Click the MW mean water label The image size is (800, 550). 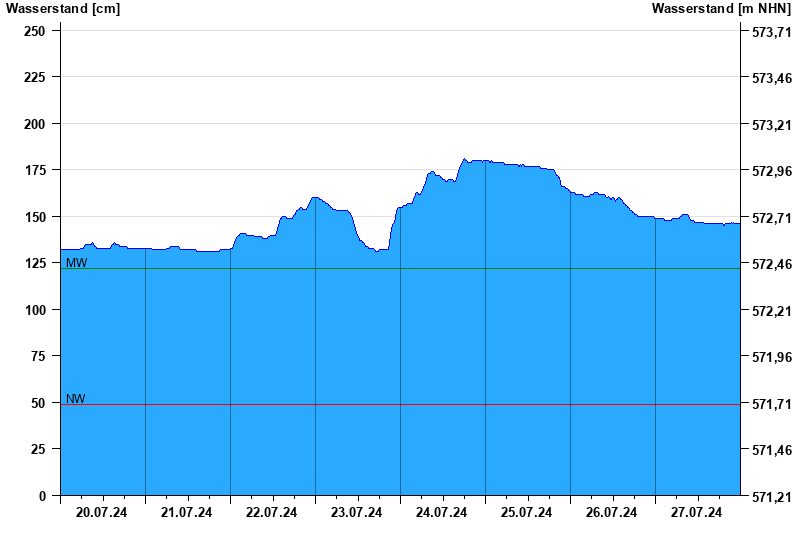point(77,263)
